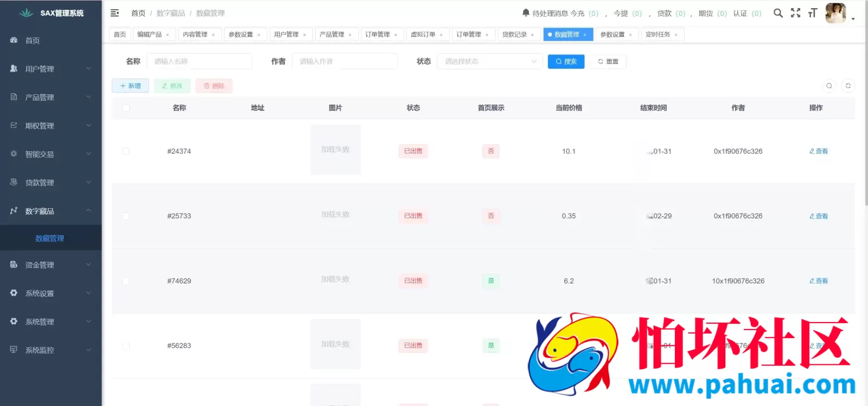
Task: Open 首页 in the sidebar
Action: coord(51,41)
